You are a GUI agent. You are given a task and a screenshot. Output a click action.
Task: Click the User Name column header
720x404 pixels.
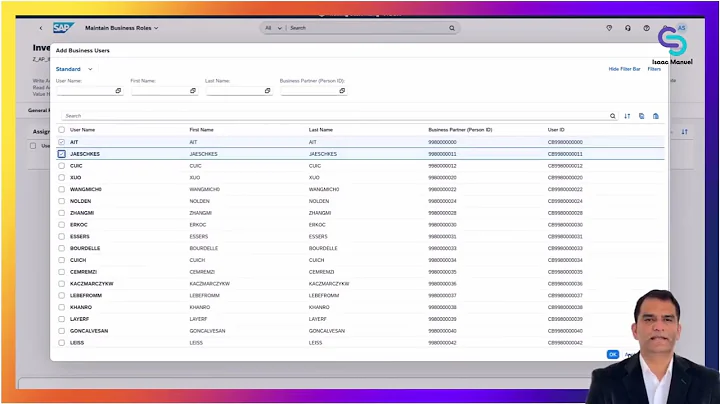tap(82, 130)
